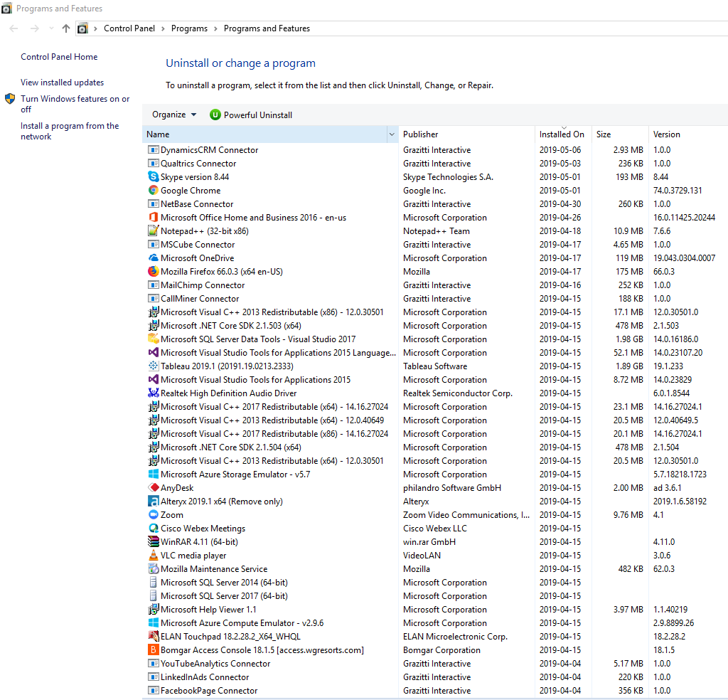This screenshot has height=700, width=728.
Task: Select Qualtrics Connector entry
Action: [x=435, y=164]
